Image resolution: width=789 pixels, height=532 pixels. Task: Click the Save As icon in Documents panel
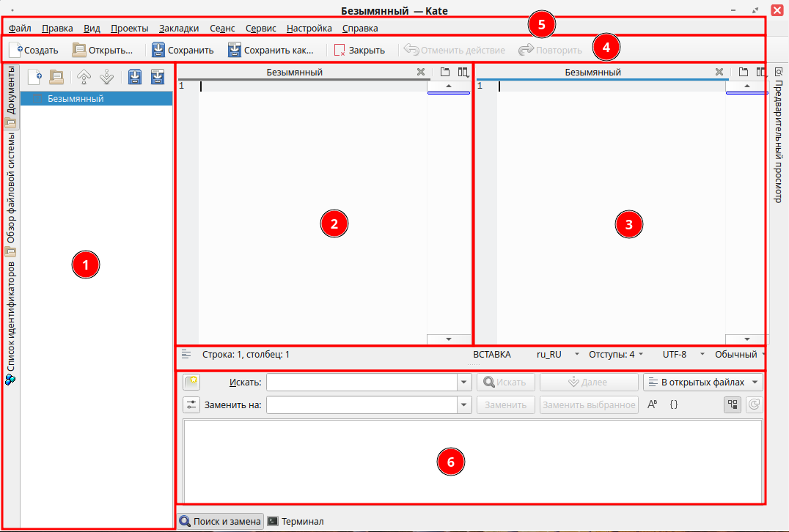[x=158, y=76]
